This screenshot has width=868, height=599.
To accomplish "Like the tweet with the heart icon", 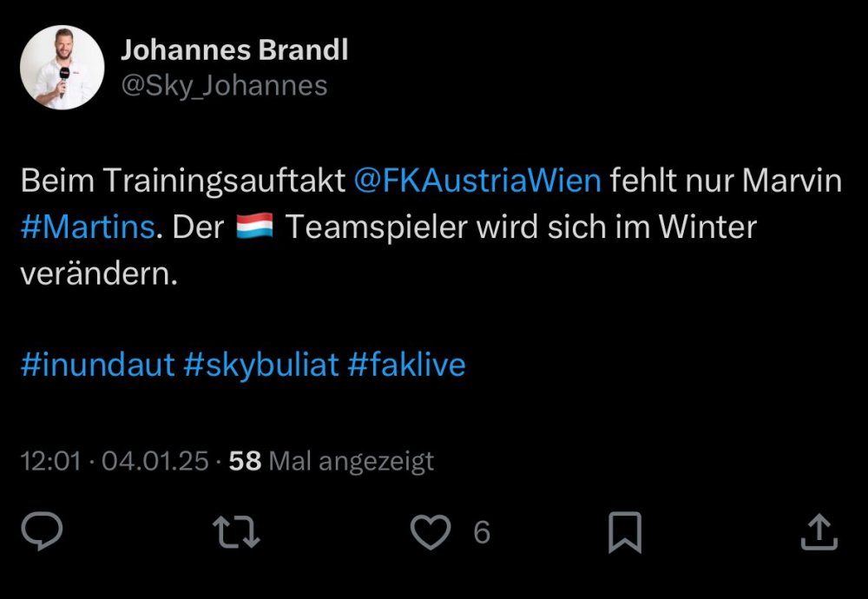I will click(431, 531).
